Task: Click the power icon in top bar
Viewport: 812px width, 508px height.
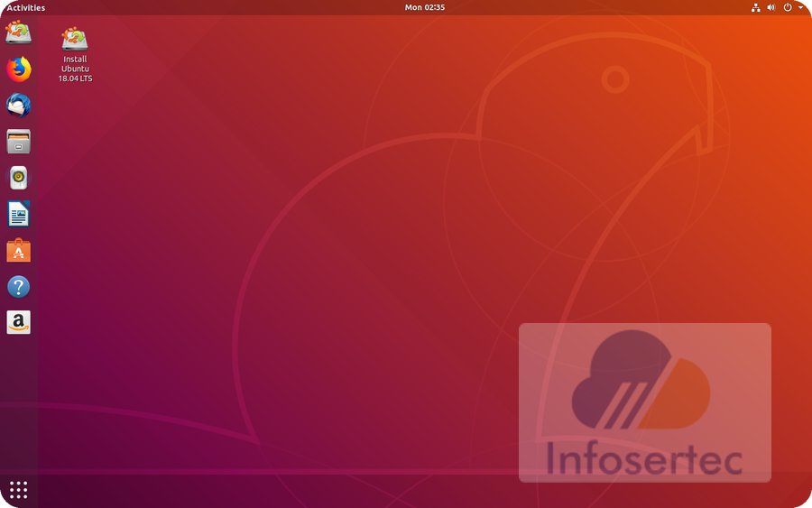Action: 787,7
